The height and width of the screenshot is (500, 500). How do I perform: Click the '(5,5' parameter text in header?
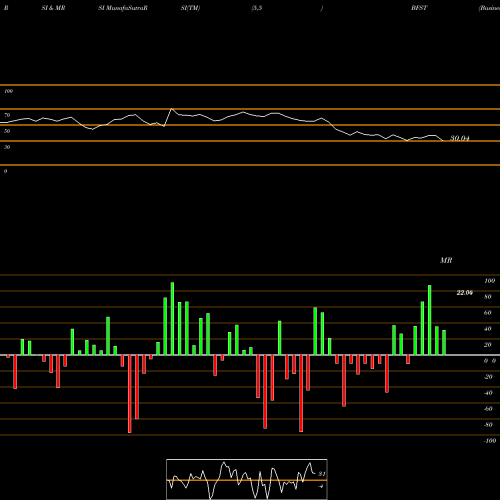[x=257, y=8]
